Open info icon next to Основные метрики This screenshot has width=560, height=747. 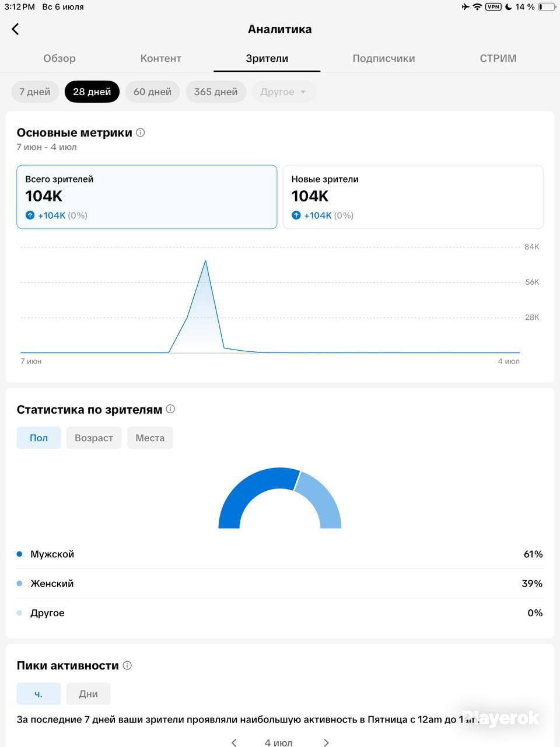(141, 132)
